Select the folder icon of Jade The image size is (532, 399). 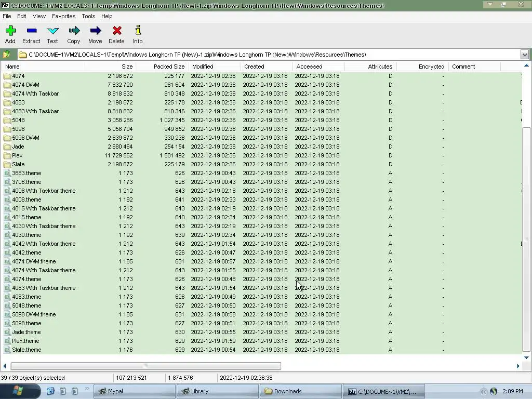(7, 147)
